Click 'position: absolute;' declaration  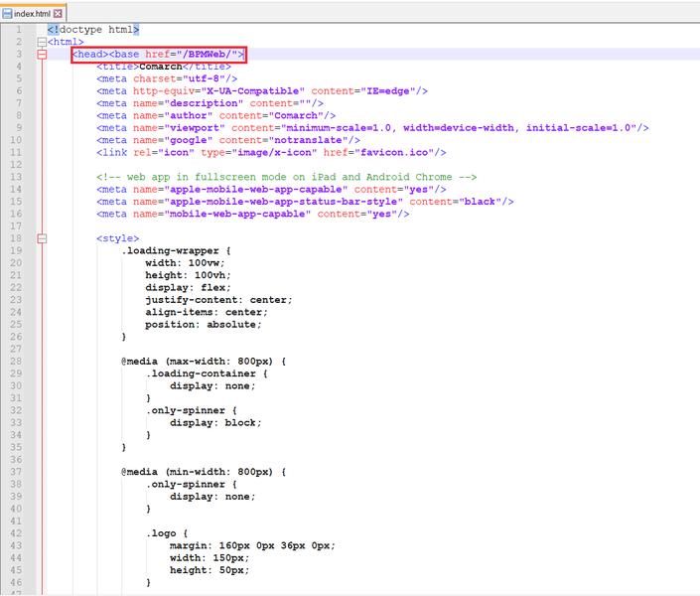pyautogui.click(x=204, y=325)
